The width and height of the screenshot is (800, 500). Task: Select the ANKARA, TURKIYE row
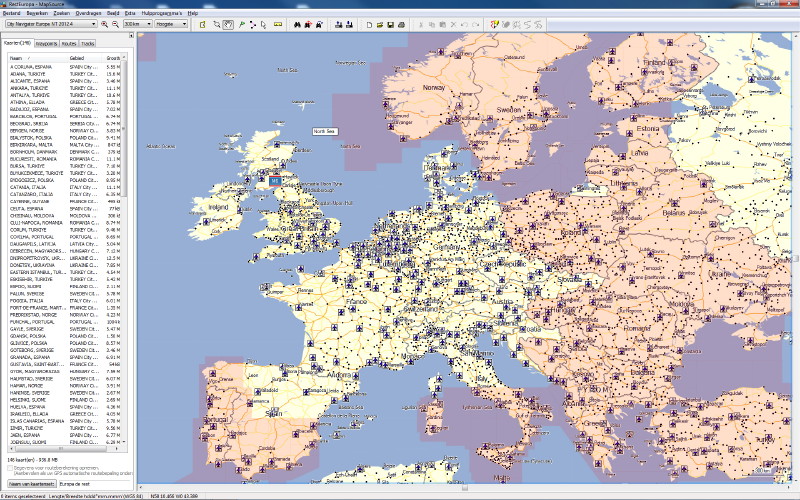click(x=64, y=88)
